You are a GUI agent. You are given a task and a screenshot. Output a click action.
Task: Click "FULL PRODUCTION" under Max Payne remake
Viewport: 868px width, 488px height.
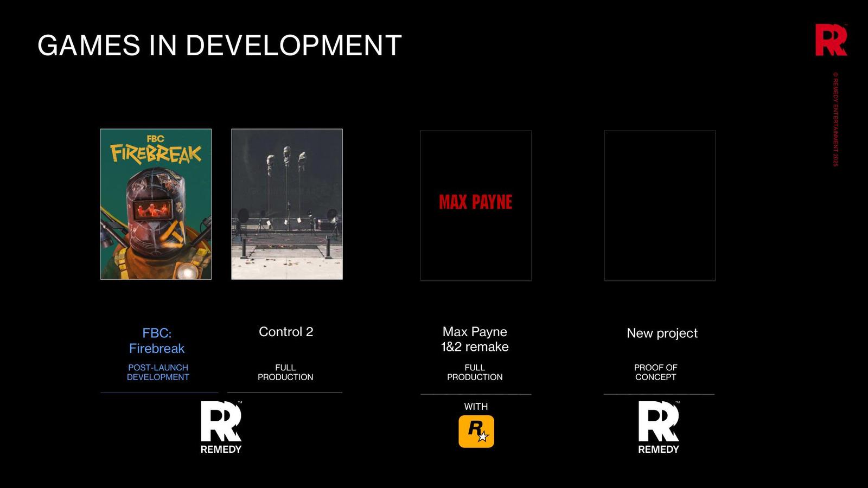tap(475, 372)
